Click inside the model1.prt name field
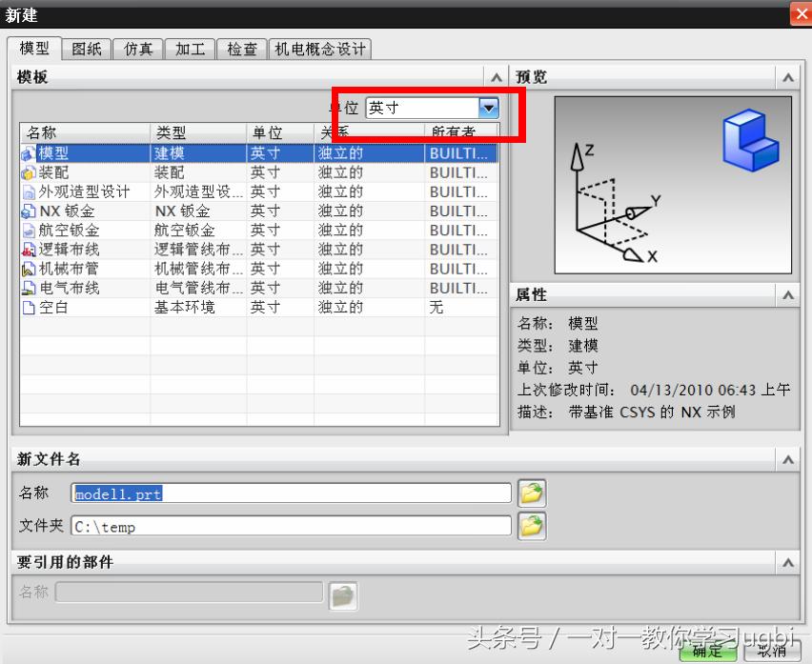Image resolution: width=812 pixels, height=664 pixels. pyautogui.click(x=286, y=493)
